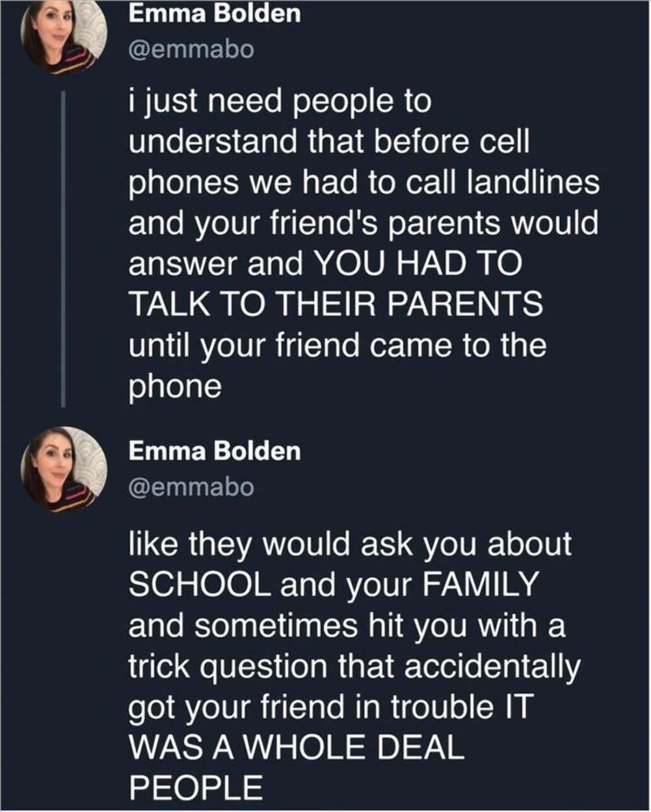Image resolution: width=651 pixels, height=812 pixels.
Task: Click the final word "PEOPLE" in the second tweet
Action: pyautogui.click(x=196, y=788)
